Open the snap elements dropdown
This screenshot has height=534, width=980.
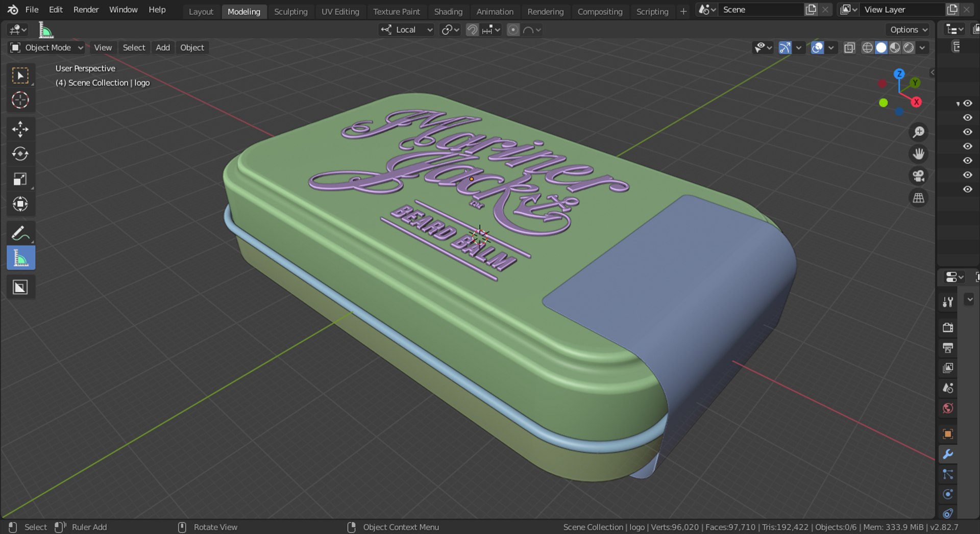pos(491,30)
